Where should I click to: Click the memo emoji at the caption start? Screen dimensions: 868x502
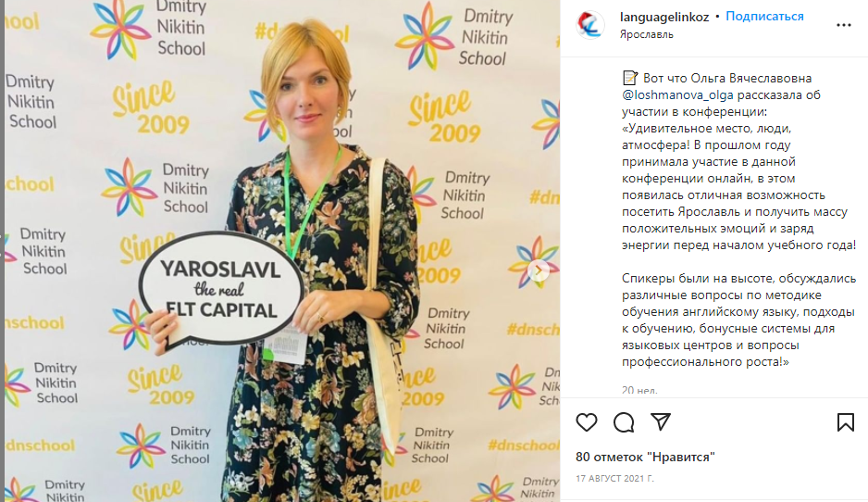tap(630, 78)
